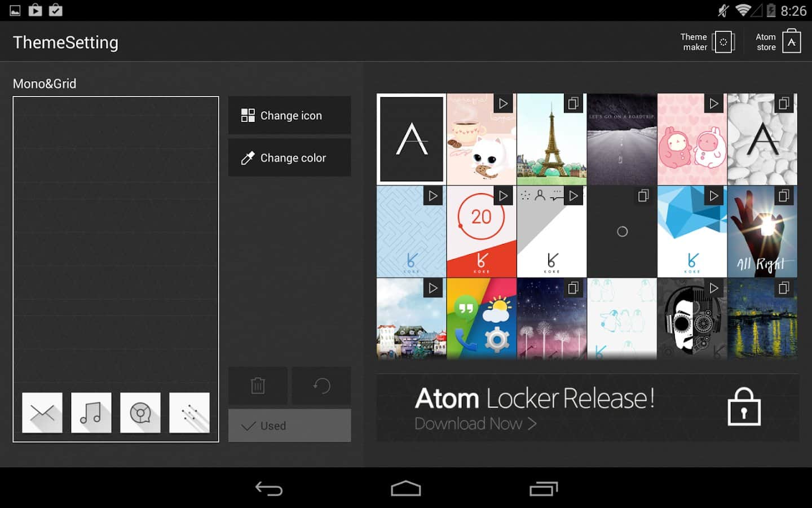The height and width of the screenshot is (508, 812).
Task: Tap the padlock icon on banner
Action: click(x=744, y=407)
